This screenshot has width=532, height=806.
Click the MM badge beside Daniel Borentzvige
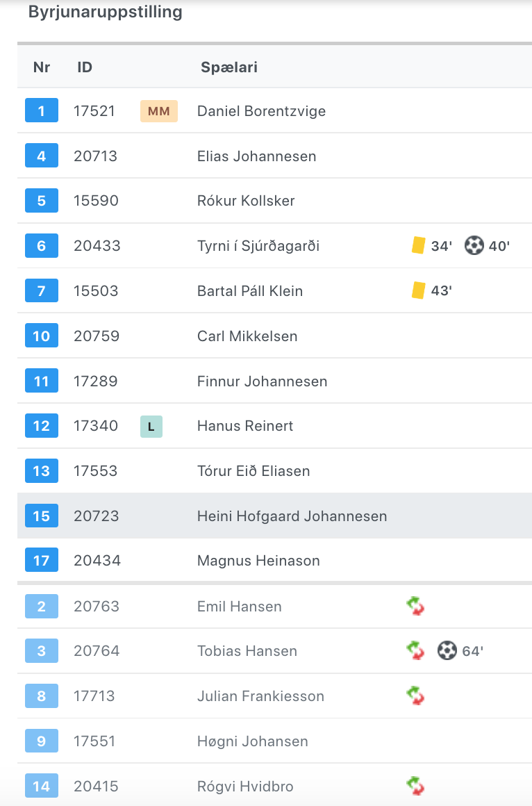point(159,111)
